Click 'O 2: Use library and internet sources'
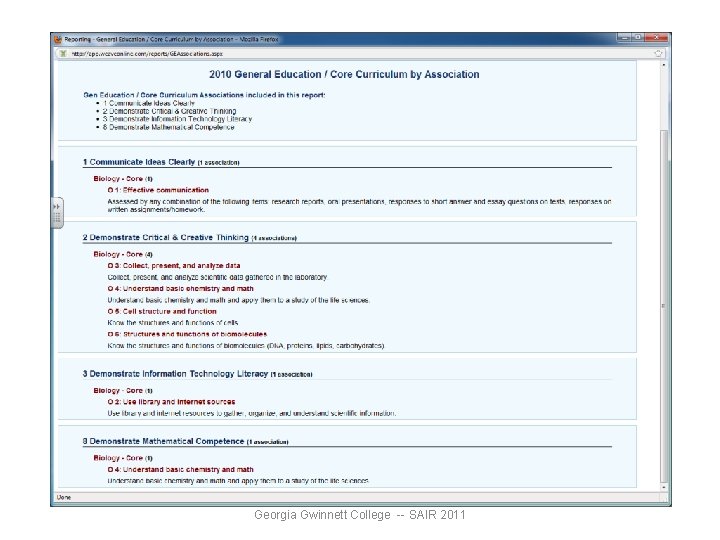This screenshot has width=720, height=540. (171, 402)
